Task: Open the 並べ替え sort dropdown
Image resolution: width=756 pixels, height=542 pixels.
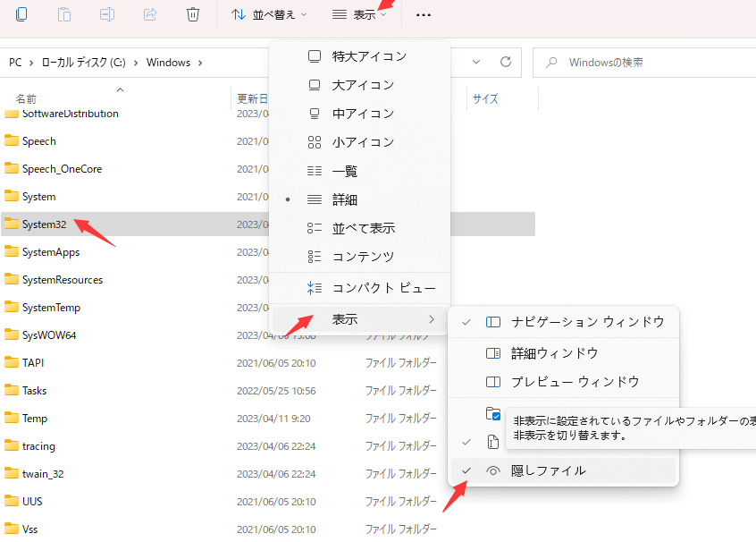Action: (268, 14)
